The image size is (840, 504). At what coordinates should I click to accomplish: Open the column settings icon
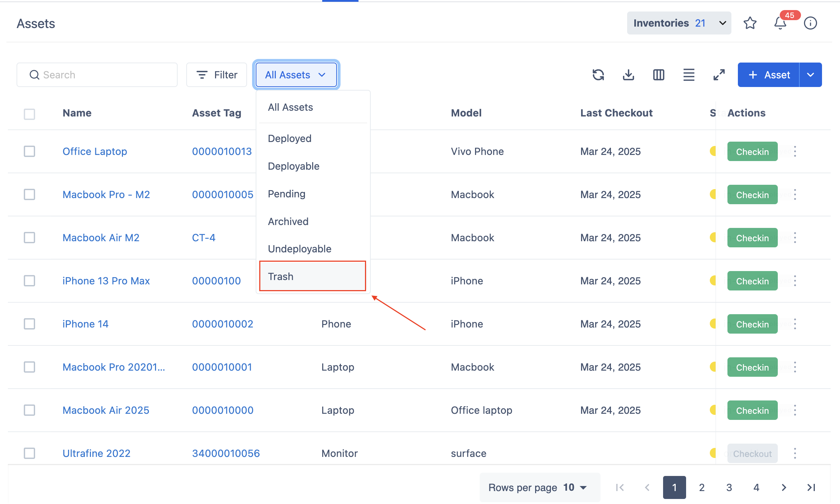[658, 75]
